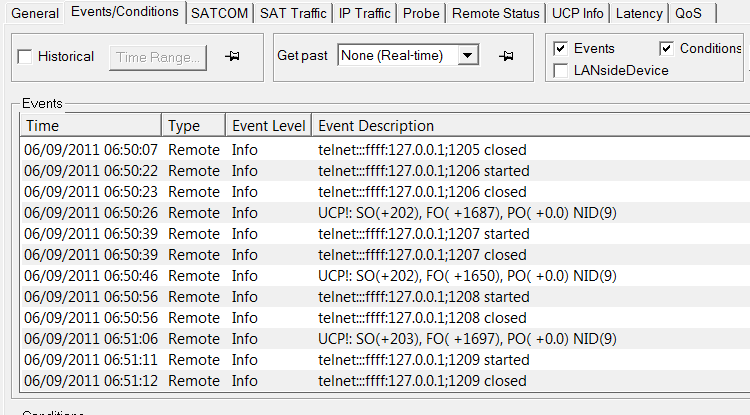750x415 pixels.
Task: Toggle the Conditions checkbox
Action: [666, 49]
